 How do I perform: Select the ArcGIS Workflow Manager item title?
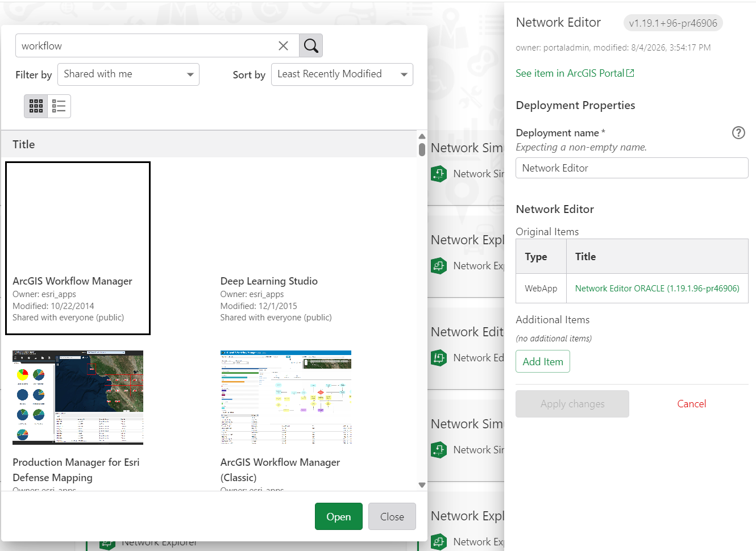72,281
